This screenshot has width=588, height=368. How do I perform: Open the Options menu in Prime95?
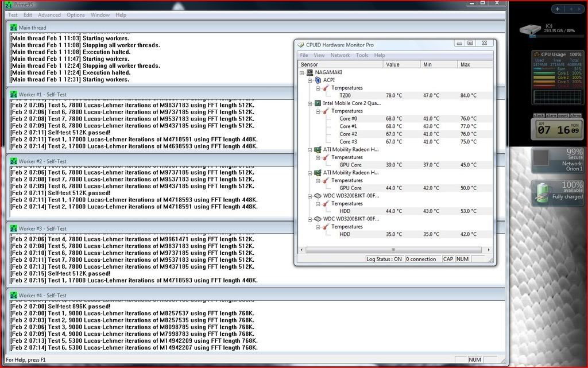(x=76, y=15)
